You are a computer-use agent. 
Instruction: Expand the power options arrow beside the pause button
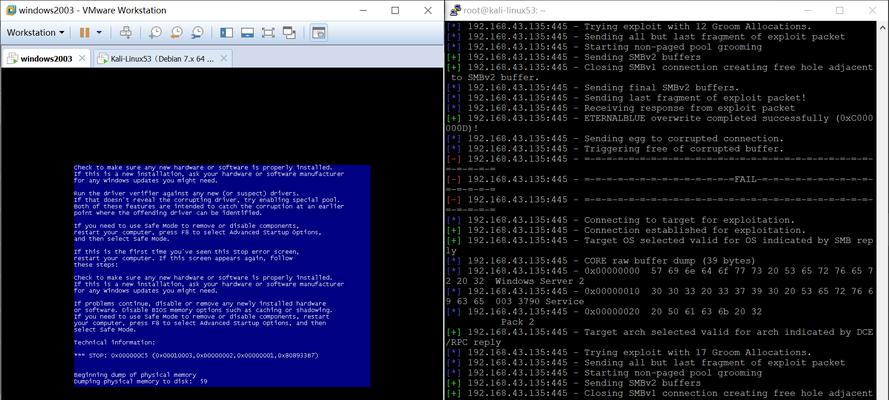point(99,33)
